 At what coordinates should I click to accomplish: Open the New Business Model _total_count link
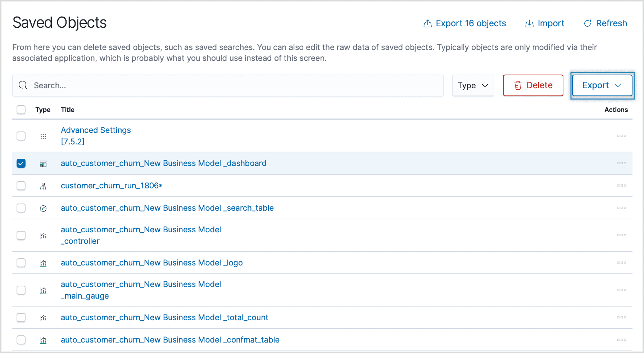point(164,317)
